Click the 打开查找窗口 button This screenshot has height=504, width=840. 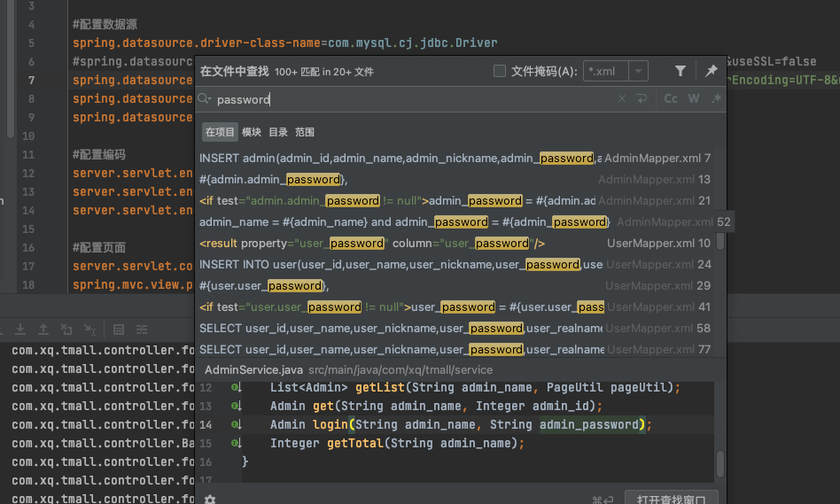coord(671,498)
